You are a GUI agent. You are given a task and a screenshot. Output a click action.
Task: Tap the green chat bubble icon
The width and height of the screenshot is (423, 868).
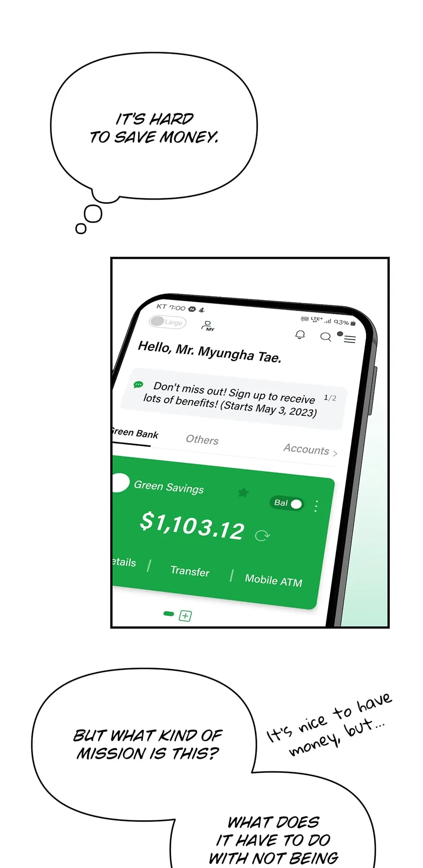[138, 385]
